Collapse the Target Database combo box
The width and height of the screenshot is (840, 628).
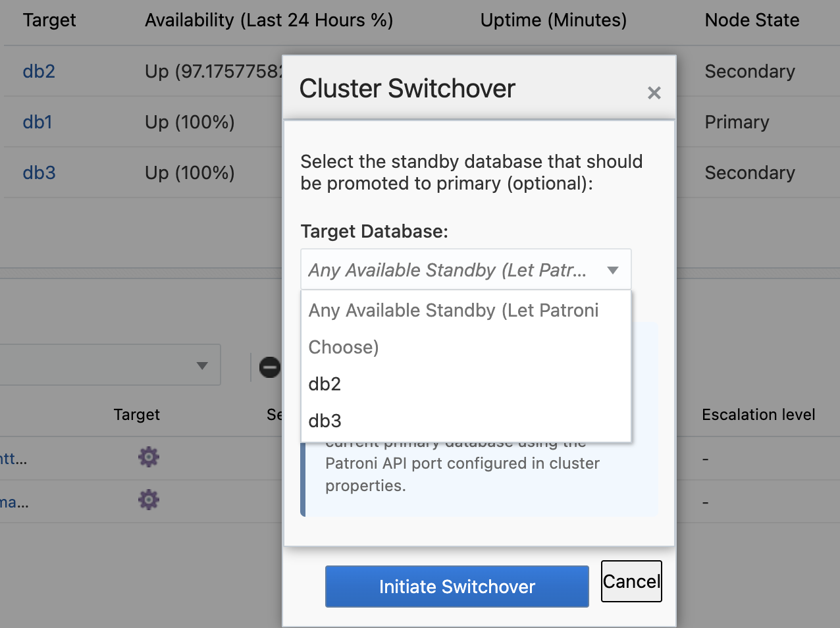pyautogui.click(x=612, y=270)
